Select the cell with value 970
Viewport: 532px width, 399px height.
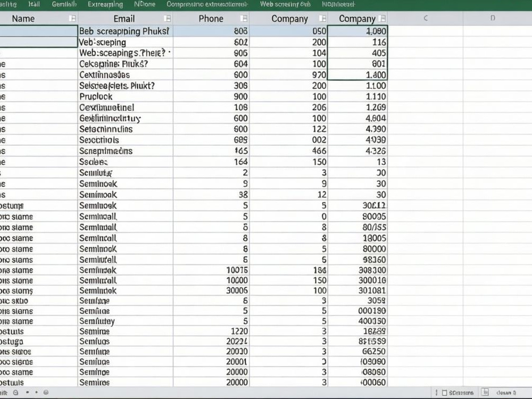tap(288, 74)
